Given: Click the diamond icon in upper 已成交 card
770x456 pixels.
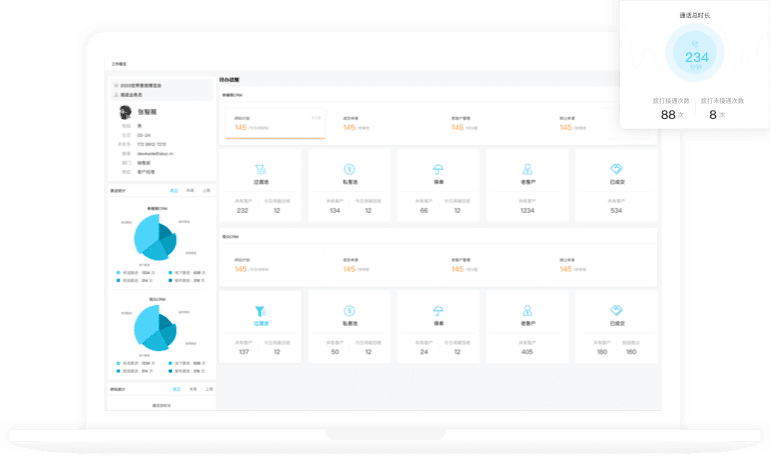Looking at the screenshot, I should click(616, 170).
